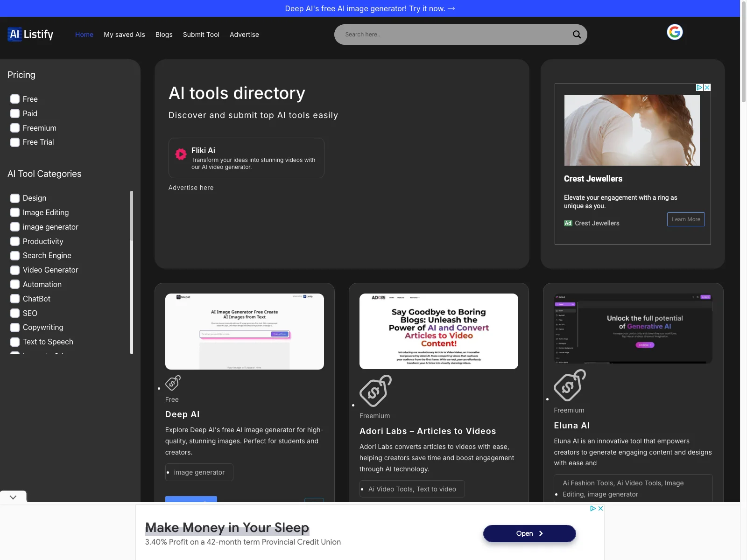Screen dimensions: 747x560
Task: Open the Submit Tool page
Action: 201,35
